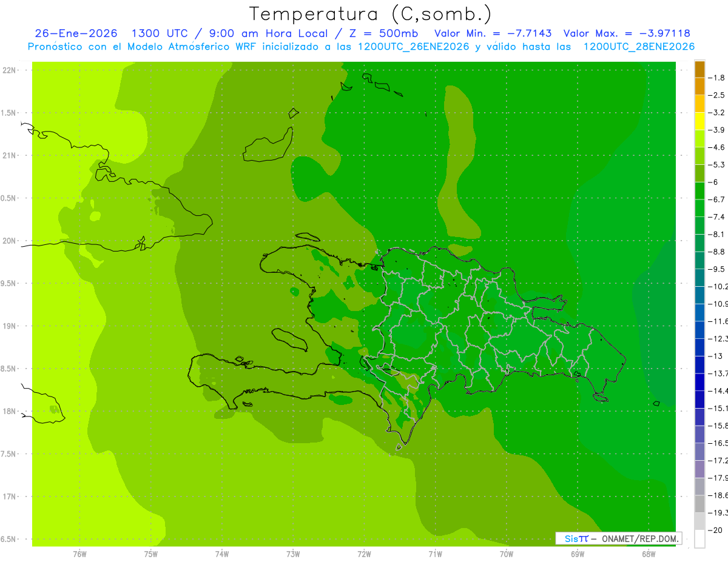Pick the orange swatch between -1.8 and -2.5
Screen dimensions: 728x562
[699, 87]
